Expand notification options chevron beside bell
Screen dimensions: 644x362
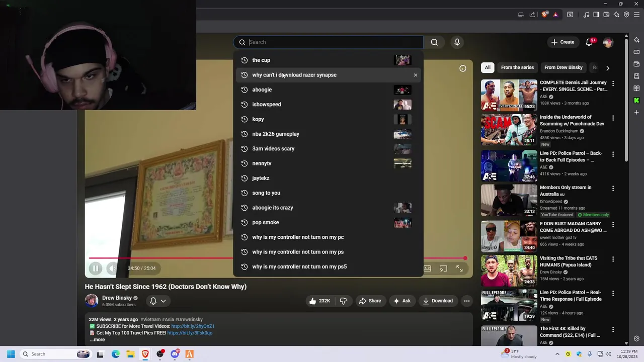click(164, 301)
